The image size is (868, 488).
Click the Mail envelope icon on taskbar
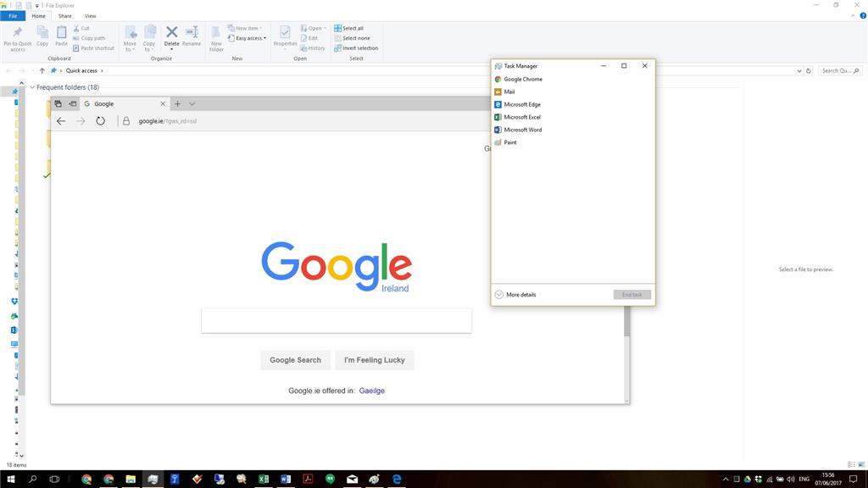pos(352,480)
